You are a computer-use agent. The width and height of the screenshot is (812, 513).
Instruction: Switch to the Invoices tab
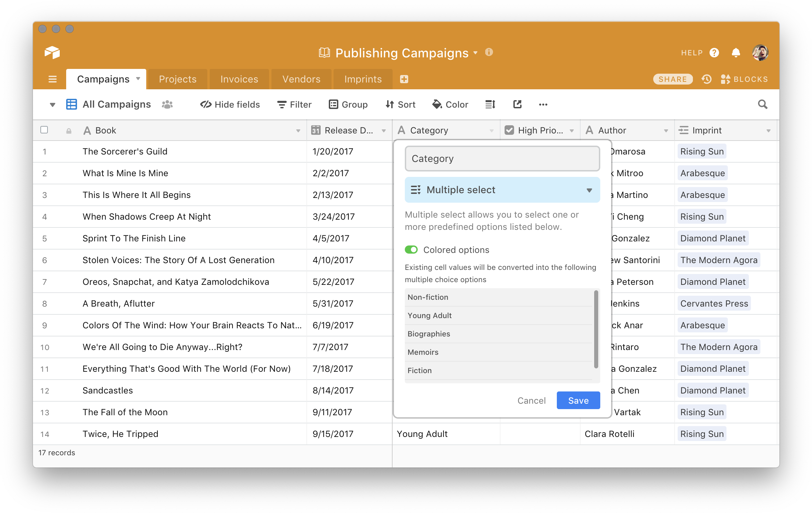[239, 79]
